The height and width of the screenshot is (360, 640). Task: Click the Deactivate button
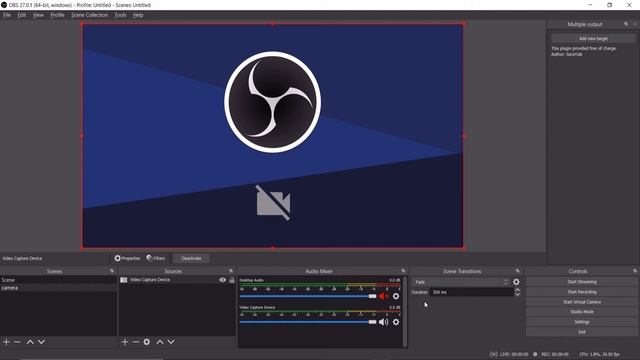[x=191, y=258]
